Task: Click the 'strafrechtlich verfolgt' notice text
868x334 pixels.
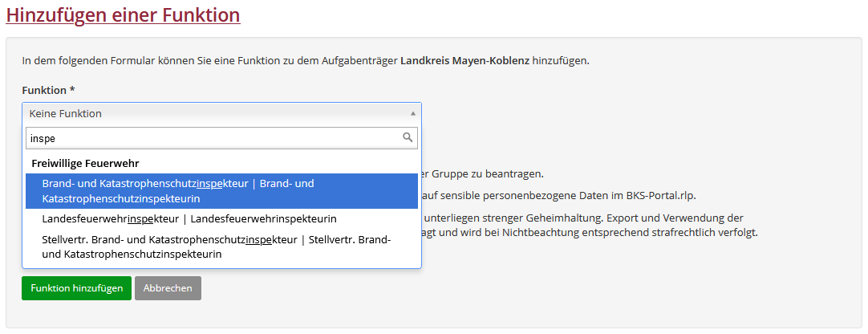Action: pyautogui.click(x=698, y=232)
